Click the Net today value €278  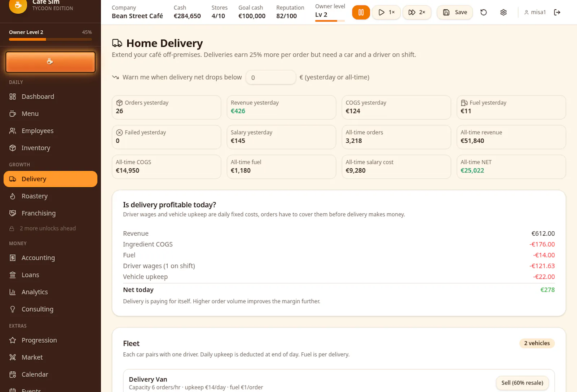coord(547,290)
